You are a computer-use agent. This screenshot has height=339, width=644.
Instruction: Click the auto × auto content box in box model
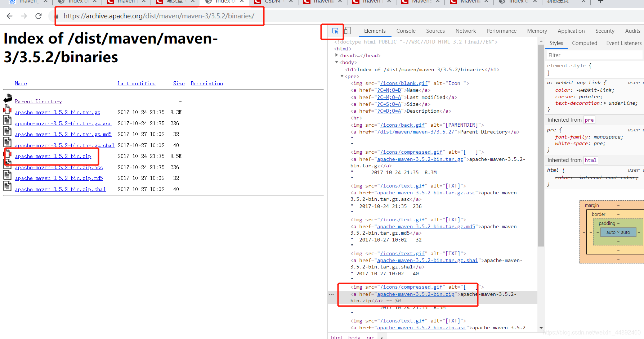(x=618, y=232)
